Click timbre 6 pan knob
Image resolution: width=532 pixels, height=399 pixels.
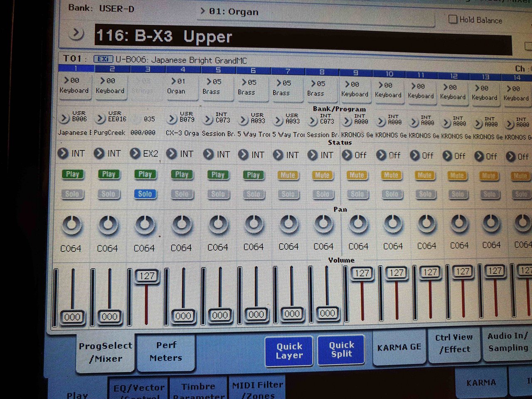[254, 225]
